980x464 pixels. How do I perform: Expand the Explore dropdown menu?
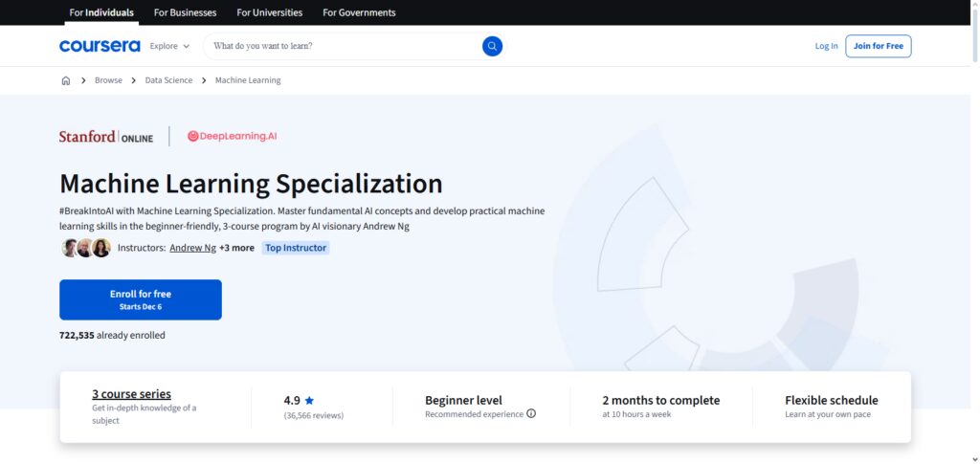coord(169,46)
